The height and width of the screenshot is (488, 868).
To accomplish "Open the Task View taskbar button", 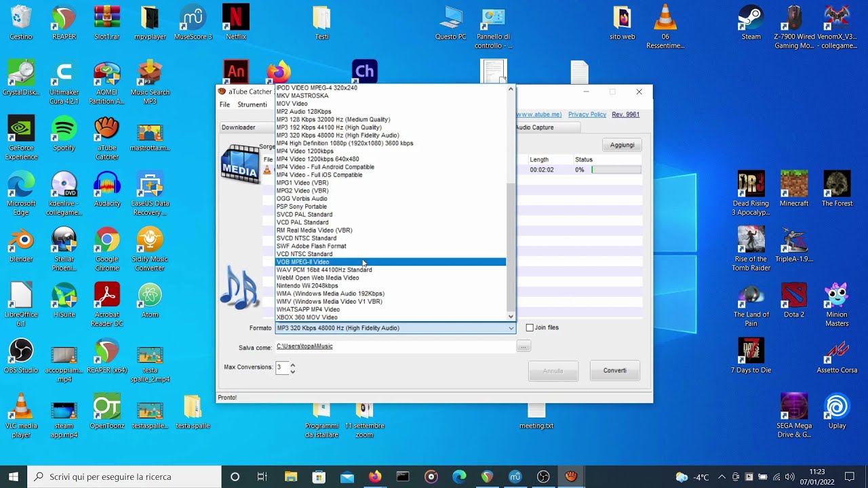I will point(262,476).
